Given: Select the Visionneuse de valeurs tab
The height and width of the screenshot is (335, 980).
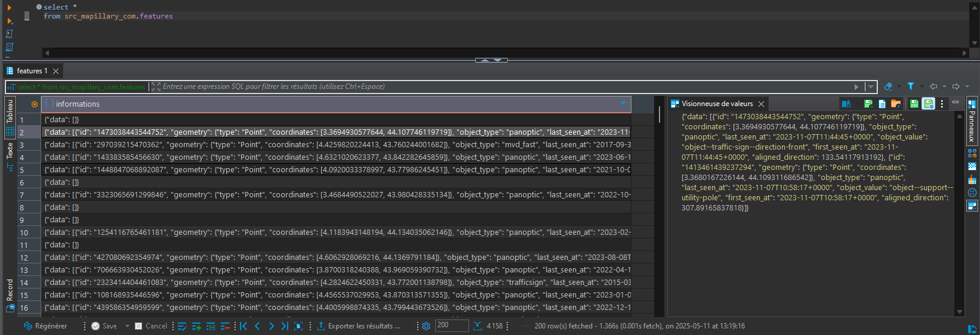Looking at the screenshot, I should pyautogui.click(x=712, y=104).
